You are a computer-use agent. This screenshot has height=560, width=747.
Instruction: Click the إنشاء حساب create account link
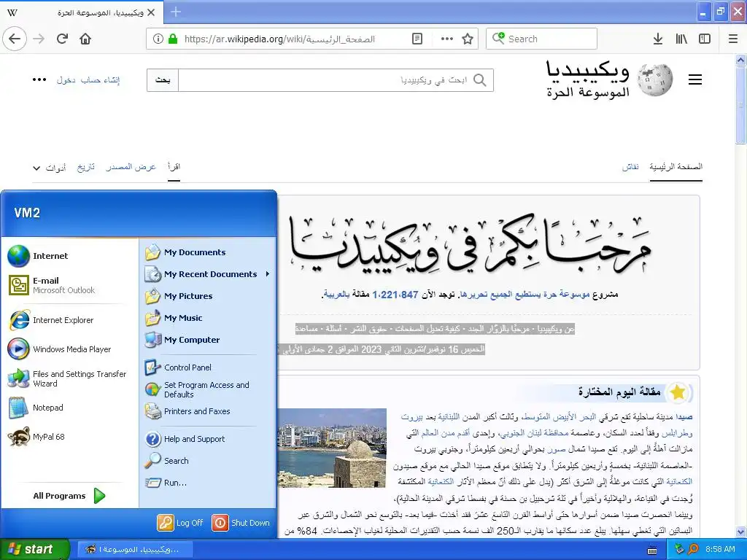[100, 80]
